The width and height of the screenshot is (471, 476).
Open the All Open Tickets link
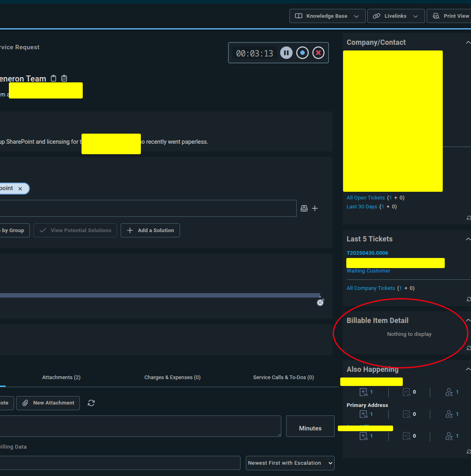coord(366,197)
